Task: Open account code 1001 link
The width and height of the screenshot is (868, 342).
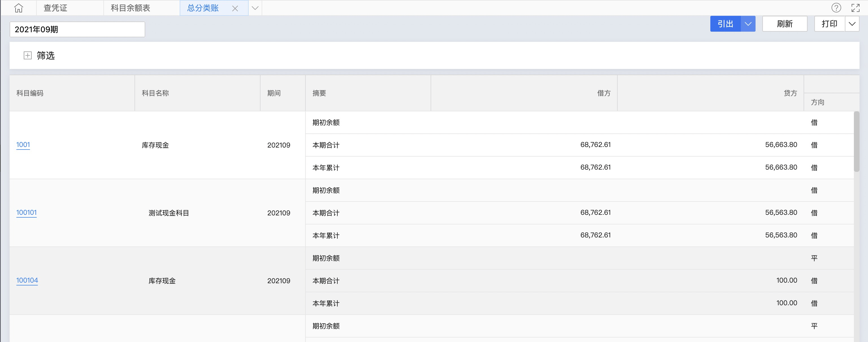Action: [23, 145]
